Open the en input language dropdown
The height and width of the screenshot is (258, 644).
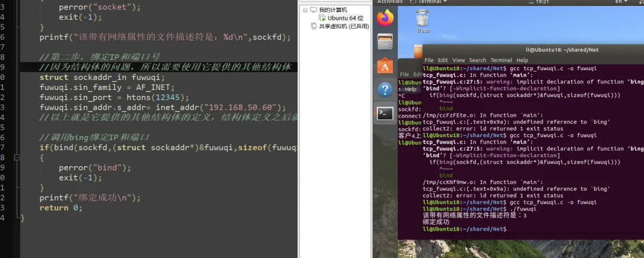621,2
